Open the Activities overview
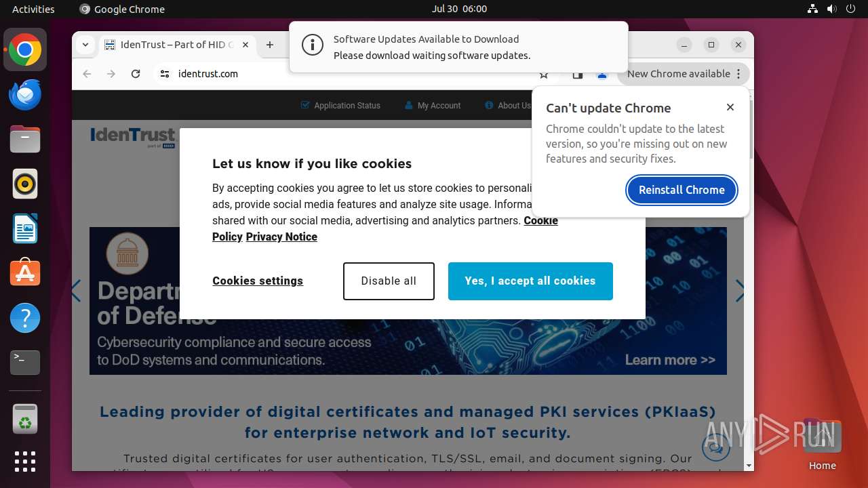The image size is (868, 488). pyautogui.click(x=33, y=9)
